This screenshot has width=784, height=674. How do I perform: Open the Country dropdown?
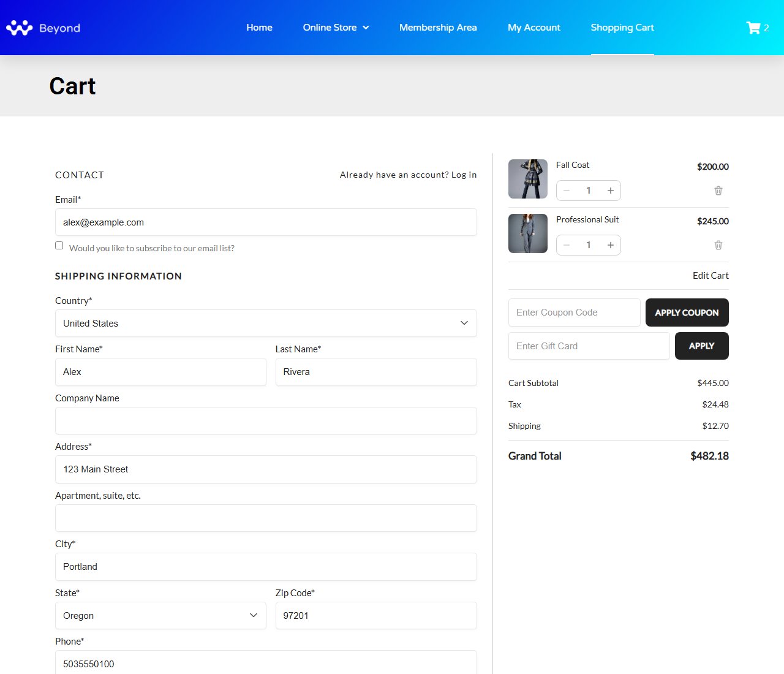pos(266,324)
